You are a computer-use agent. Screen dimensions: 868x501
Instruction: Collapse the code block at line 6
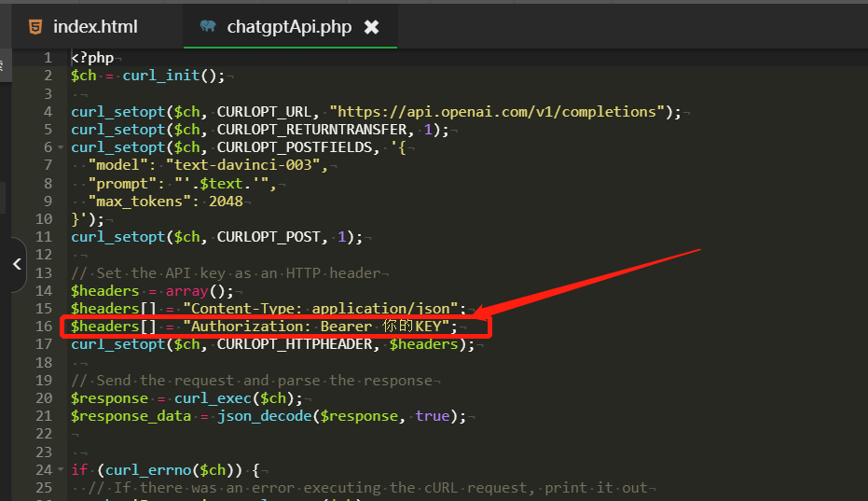(x=61, y=147)
